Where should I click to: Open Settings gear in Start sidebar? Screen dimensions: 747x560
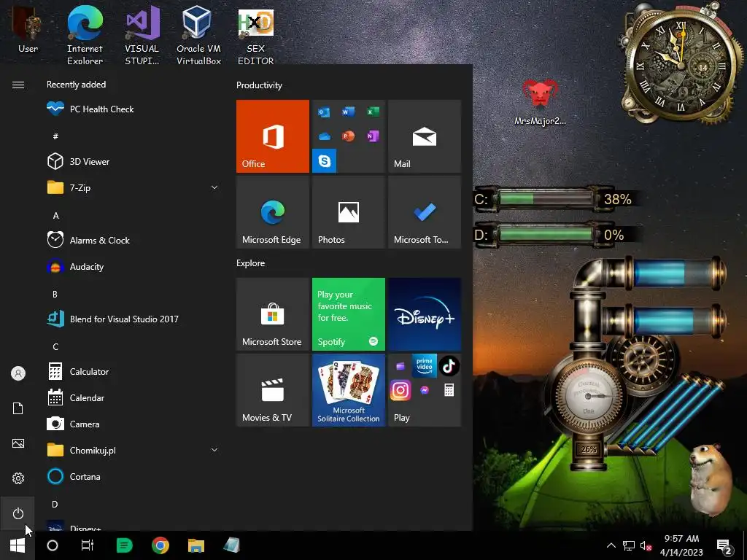coord(18,478)
